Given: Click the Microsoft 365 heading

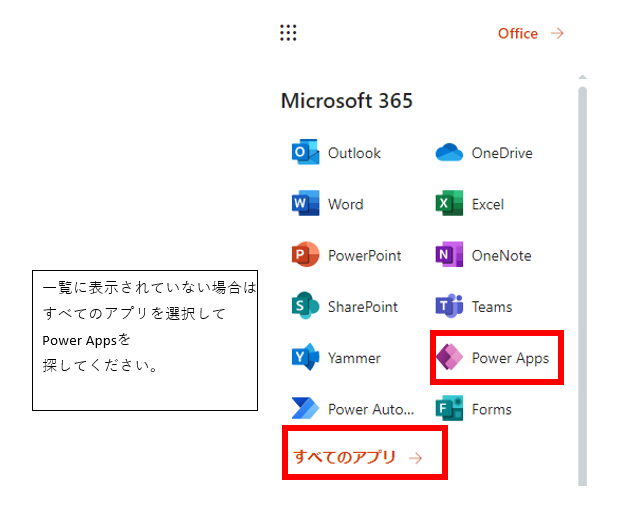Looking at the screenshot, I should [x=347, y=100].
